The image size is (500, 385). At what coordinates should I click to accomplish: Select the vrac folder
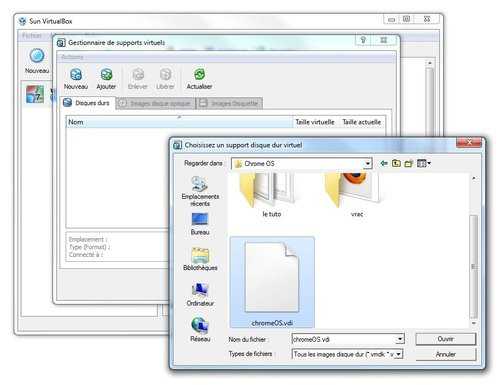point(356,196)
